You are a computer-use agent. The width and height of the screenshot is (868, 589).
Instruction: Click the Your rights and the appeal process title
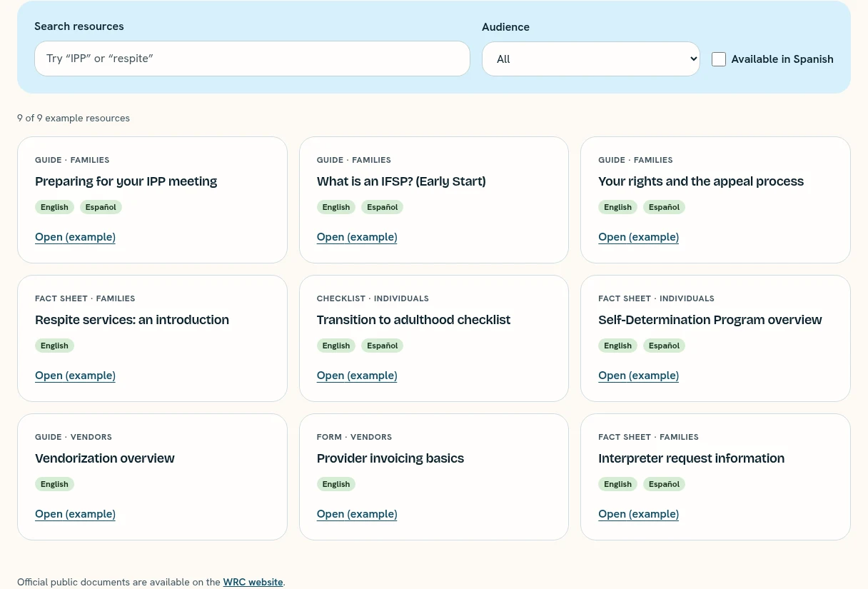[701, 181]
